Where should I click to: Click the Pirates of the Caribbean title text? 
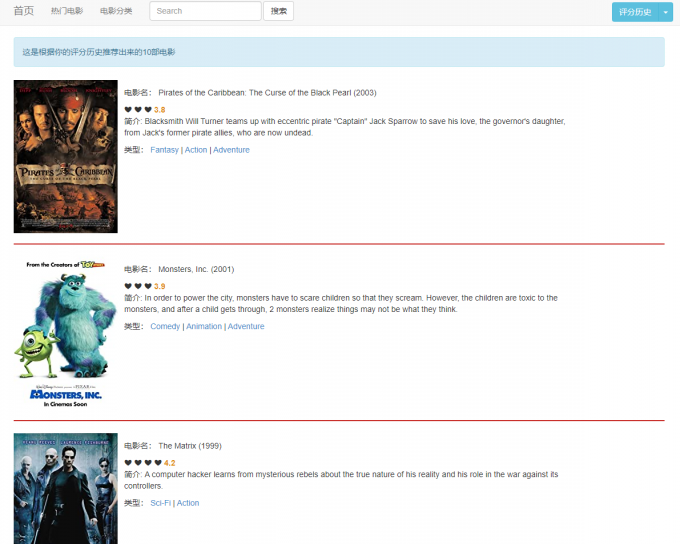tap(267, 92)
